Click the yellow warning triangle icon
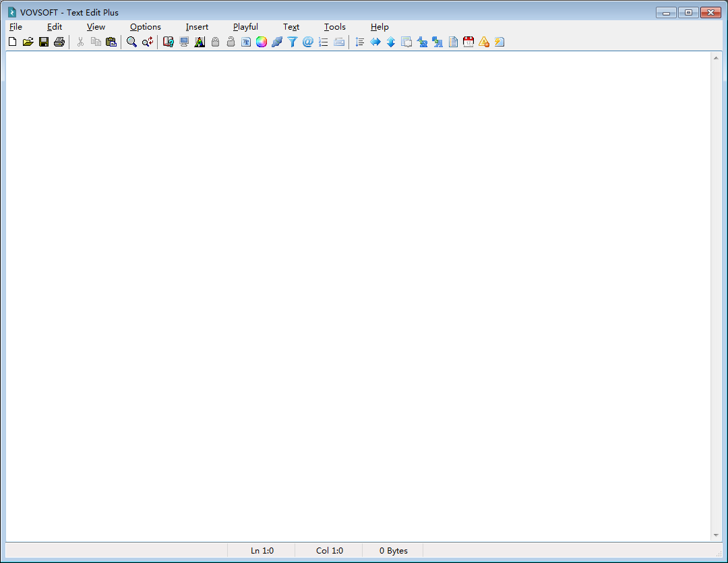The image size is (728, 563). (484, 42)
